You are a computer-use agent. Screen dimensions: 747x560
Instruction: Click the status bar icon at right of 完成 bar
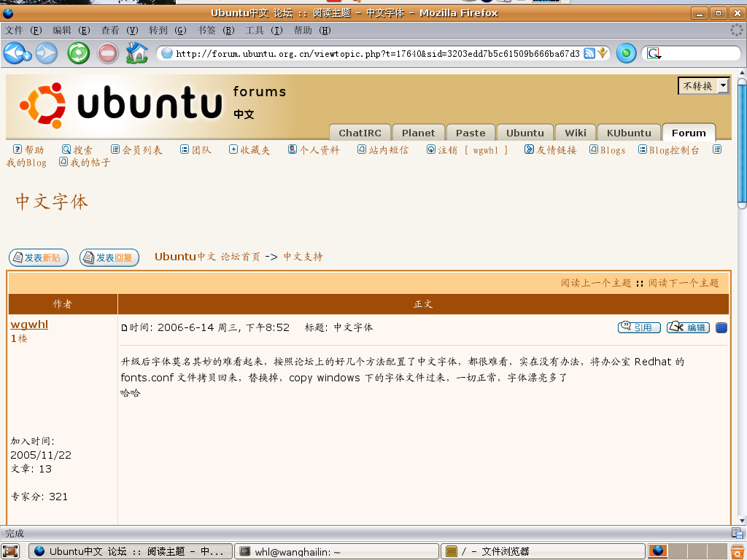coord(737,533)
